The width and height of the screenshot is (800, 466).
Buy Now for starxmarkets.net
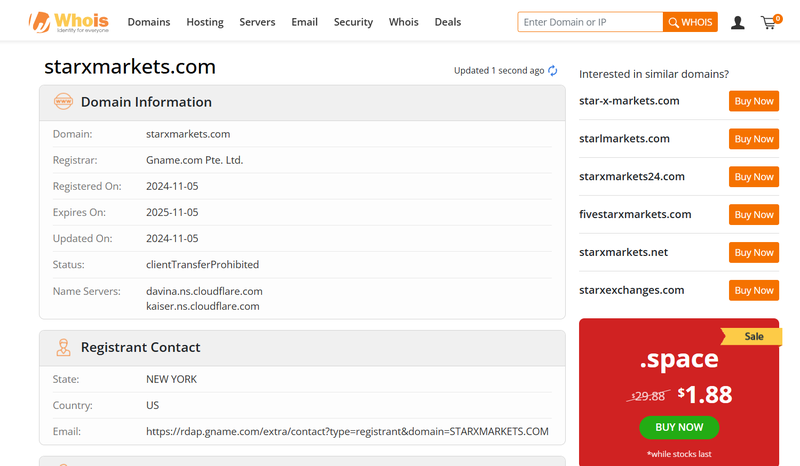tap(754, 252)
